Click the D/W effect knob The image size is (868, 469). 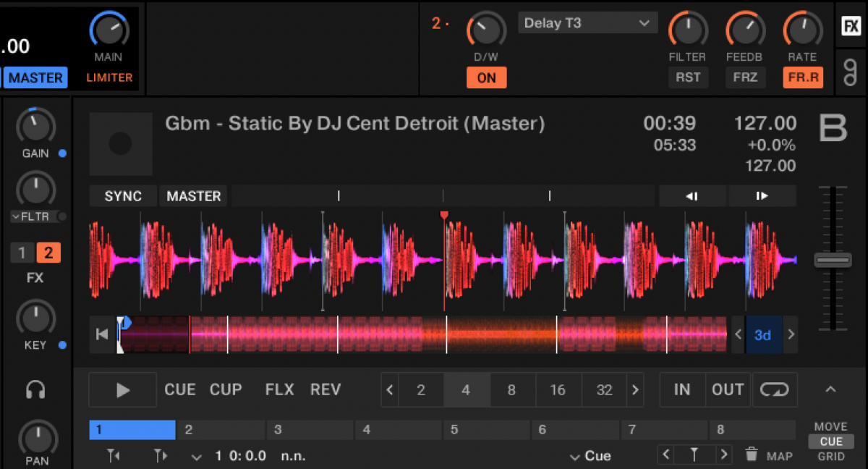487,30
